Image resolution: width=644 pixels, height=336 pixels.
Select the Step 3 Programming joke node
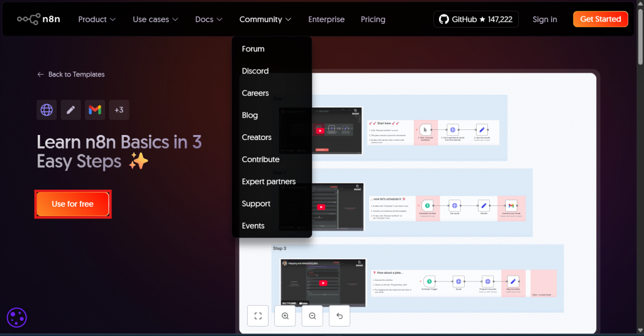point(487,281)
